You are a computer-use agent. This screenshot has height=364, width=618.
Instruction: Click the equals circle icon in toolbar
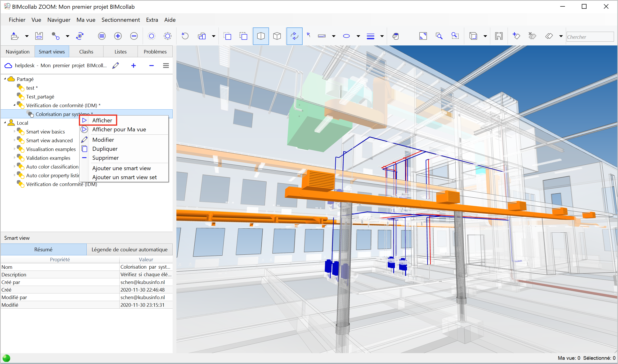tap(102, 36)
